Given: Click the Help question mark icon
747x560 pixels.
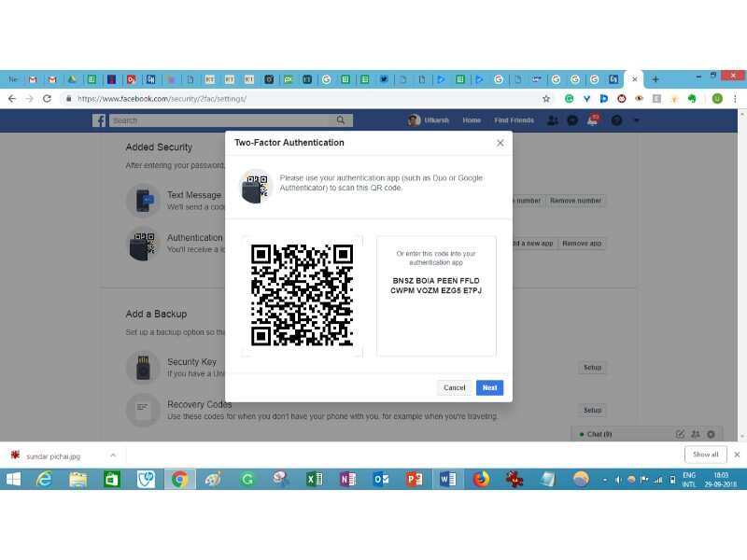Looking at the screenshot, I should pos(616,120).
